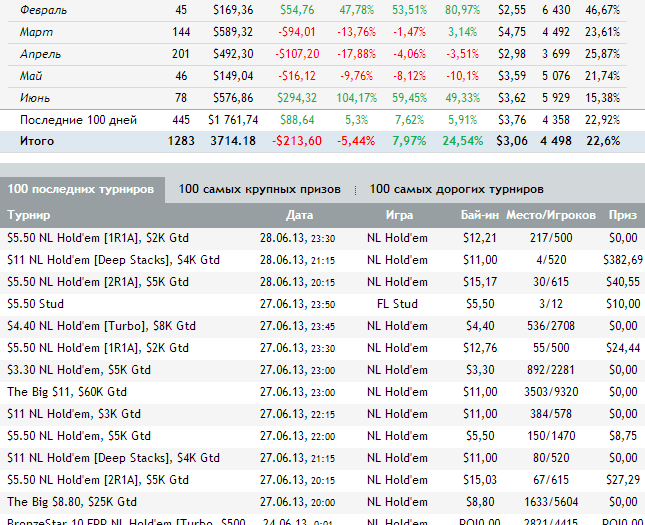Viewport: 645px width, 525px height.
Task: Select the "Июнь" month row
Action: (x=35, y=97)
